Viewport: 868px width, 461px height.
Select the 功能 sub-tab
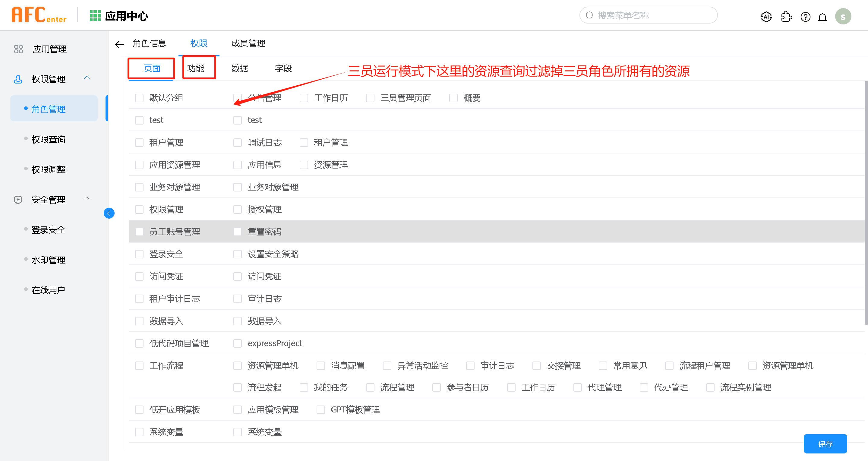[196, 68]
